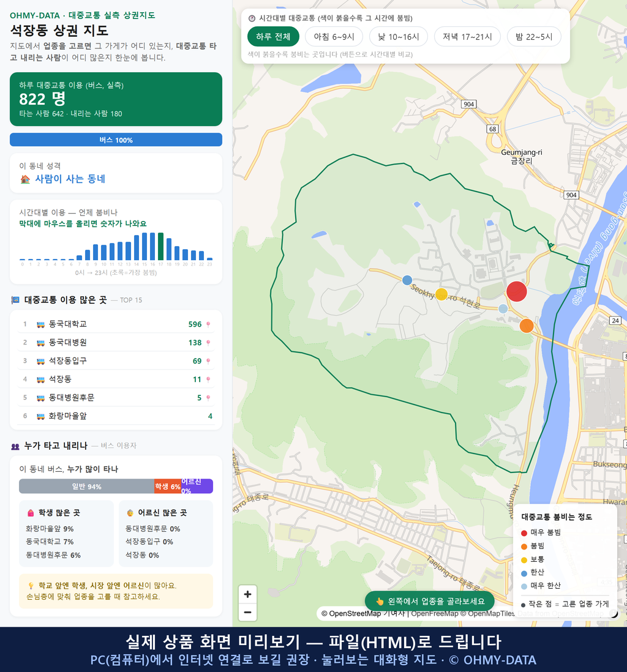Click the green peak bar at hour 17
Image resolution: width=627 pixels, height=672 pixels.
(x=161, y=247)
